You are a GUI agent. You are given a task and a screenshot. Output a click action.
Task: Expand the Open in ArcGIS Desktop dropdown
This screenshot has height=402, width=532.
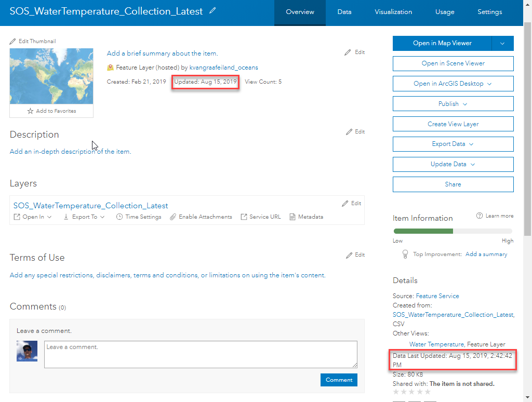489,84
